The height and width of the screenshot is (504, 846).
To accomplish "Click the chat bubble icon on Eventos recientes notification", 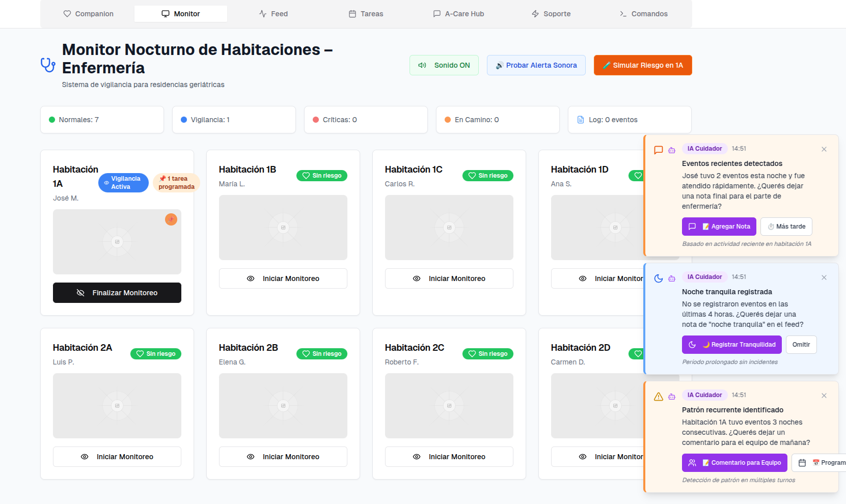I will (658, 150).
